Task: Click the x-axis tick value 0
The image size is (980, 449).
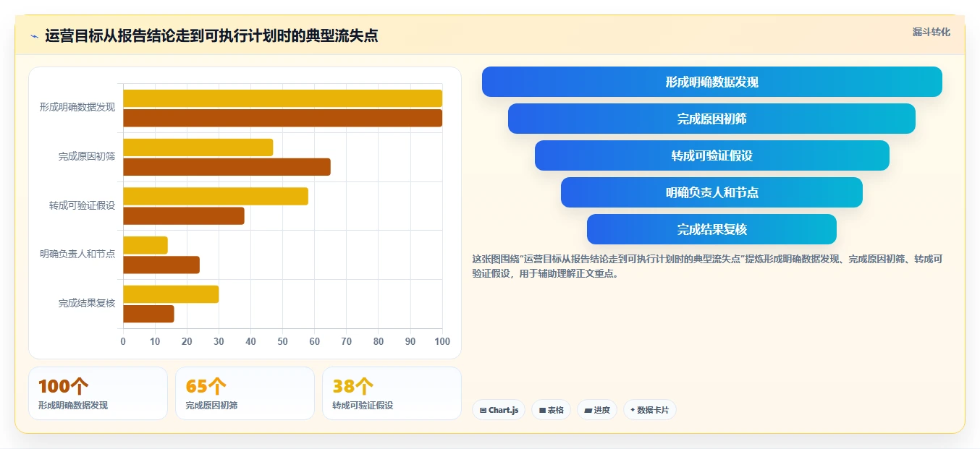Action: (x=123, y=341)
